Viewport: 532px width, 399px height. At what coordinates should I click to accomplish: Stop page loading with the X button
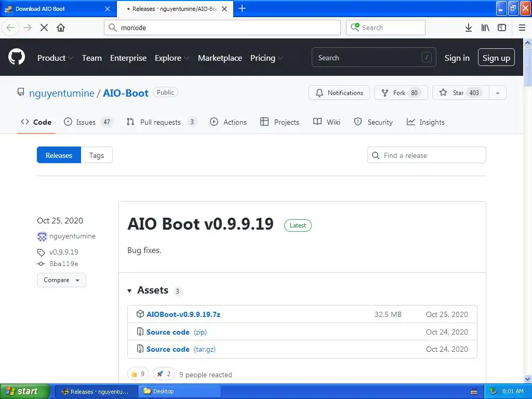44,28
